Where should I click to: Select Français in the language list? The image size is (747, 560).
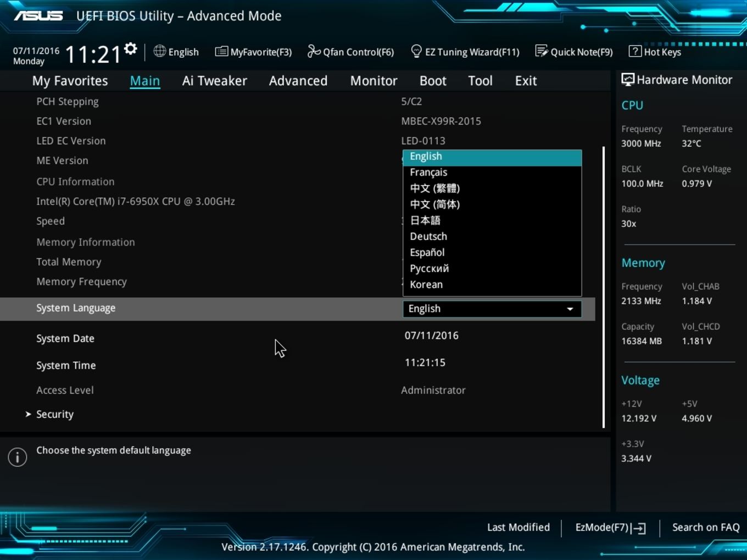tap(492, 172)
